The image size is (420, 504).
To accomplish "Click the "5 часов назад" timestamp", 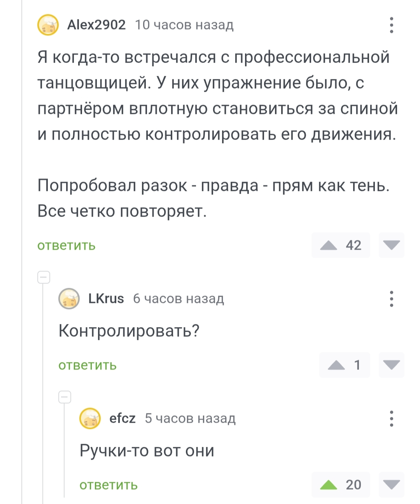I will click(x=190, y=418).
